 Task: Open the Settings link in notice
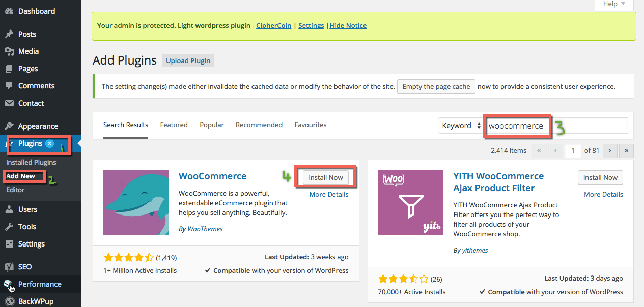311,26
